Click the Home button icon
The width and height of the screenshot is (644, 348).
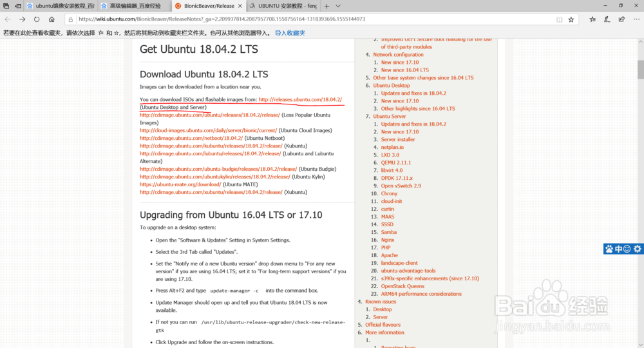point(52,19)
